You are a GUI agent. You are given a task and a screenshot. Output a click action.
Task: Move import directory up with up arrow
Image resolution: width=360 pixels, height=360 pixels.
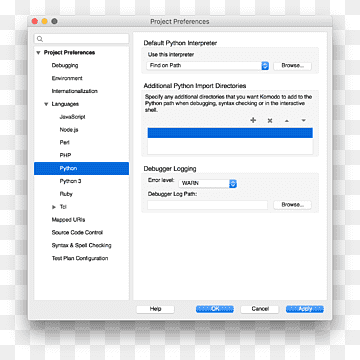click(287, 121)
